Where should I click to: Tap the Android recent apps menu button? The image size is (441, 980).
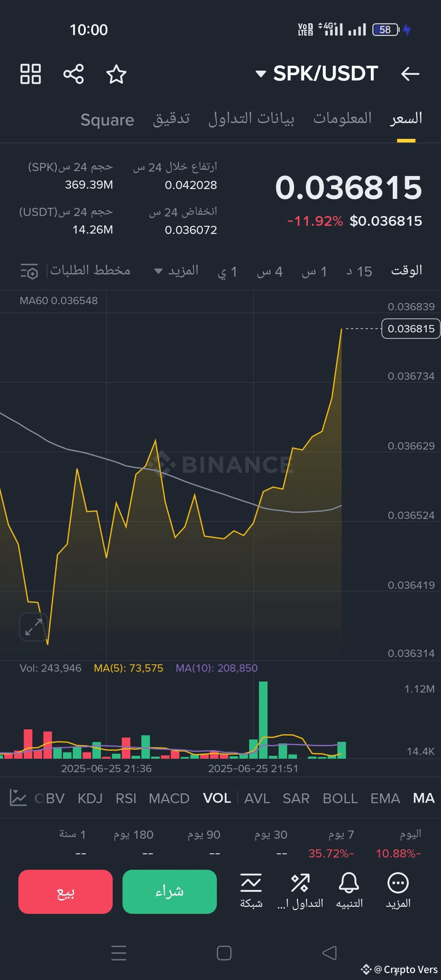click(x=119, y=953)
